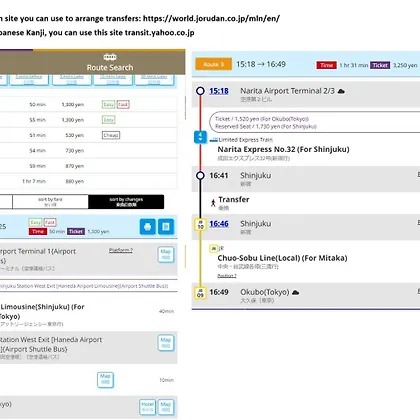Open the Map button next to Hotel
The height and width of the screenshot is (420, 420).
pos(166,407)
